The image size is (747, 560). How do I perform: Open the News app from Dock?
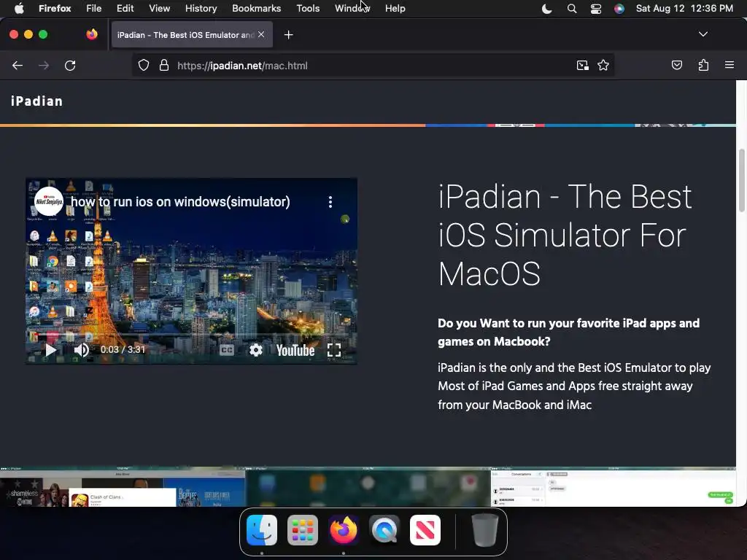[425, 530]
